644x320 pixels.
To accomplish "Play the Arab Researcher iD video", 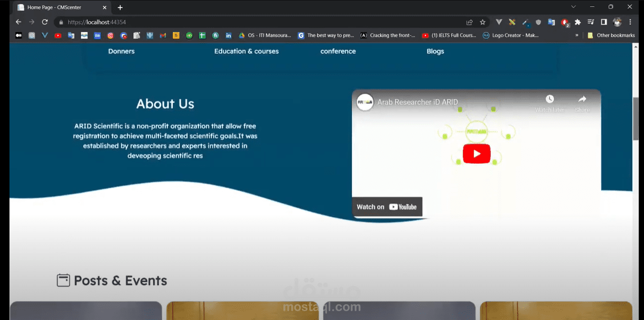I will coord(477,153).
